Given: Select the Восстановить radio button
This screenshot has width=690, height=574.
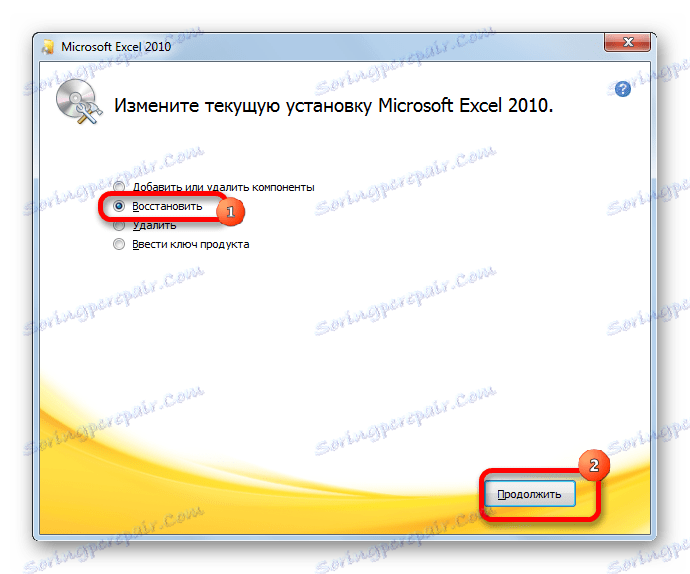Looking at the screenshot, I should tap(119, 206).
